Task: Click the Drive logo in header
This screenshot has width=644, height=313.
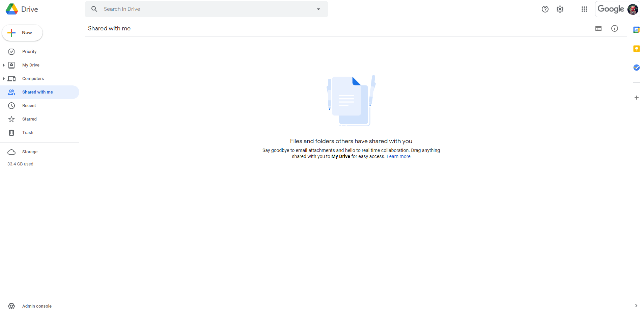Action: pos(22,9)
